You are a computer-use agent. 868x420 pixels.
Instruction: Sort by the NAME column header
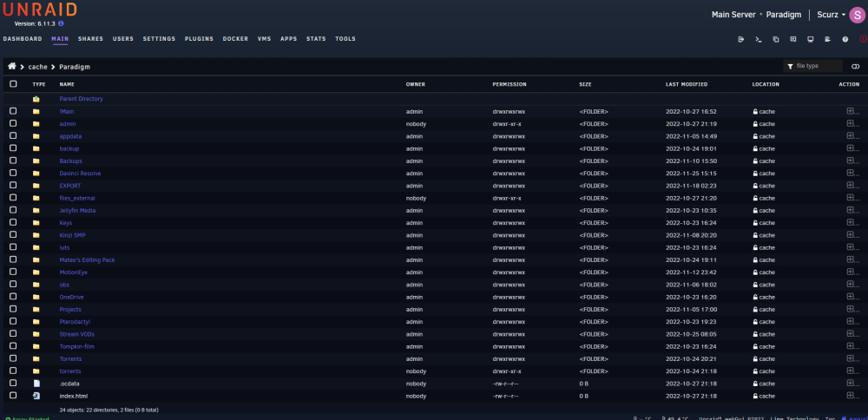tap(67, 84)
